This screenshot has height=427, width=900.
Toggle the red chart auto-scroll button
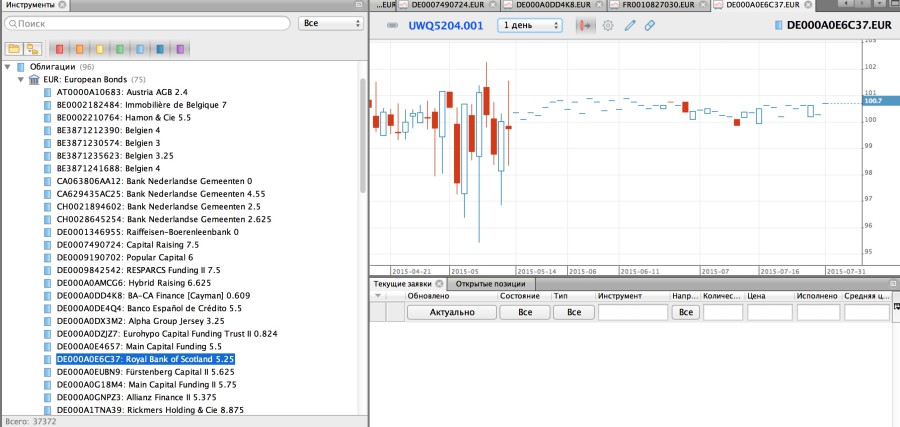[585, 25]
